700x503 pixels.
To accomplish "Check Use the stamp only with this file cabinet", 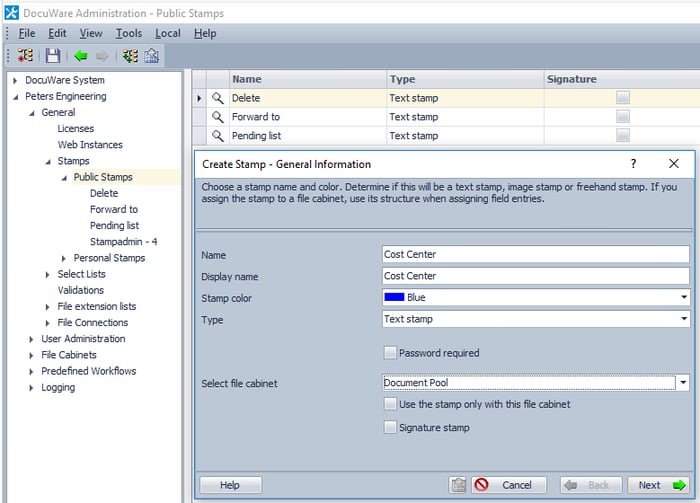I will 391,404.
